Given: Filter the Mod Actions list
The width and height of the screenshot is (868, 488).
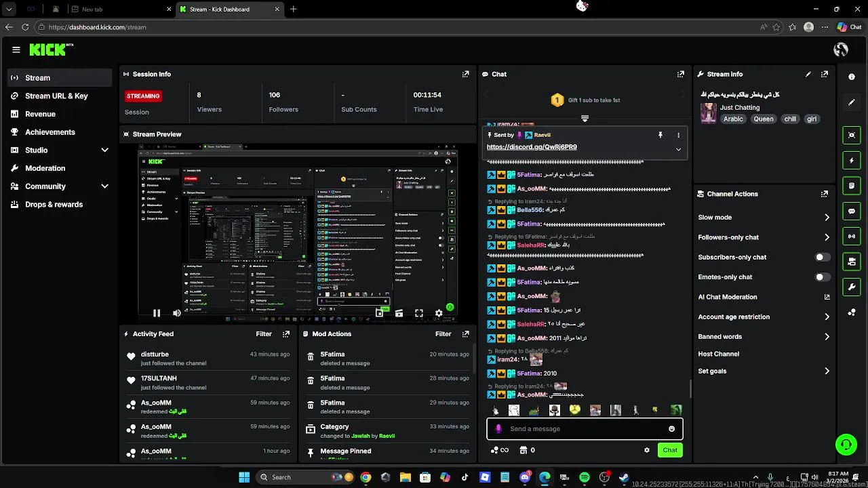Looking at the screenshot, I should tap(443, 334).
